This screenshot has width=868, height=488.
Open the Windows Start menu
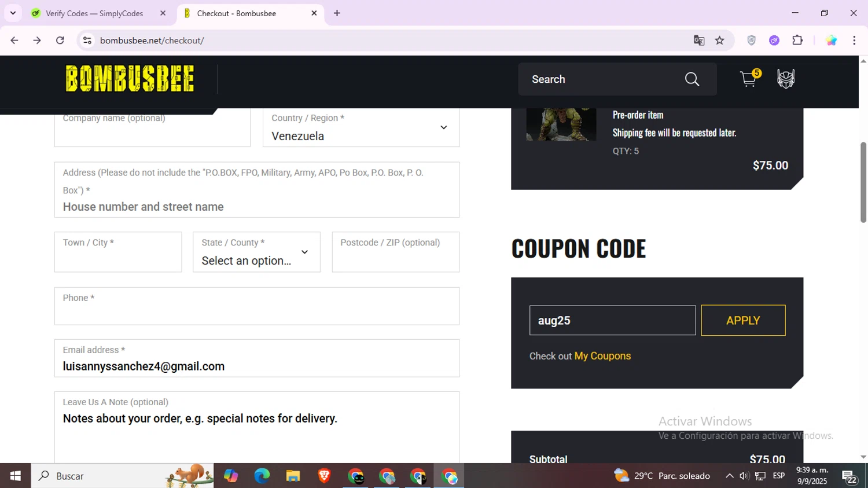[x=15, y=476]
